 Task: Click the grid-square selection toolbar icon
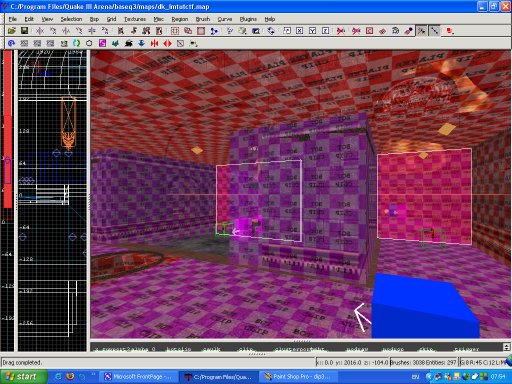[x=175, y=31]
